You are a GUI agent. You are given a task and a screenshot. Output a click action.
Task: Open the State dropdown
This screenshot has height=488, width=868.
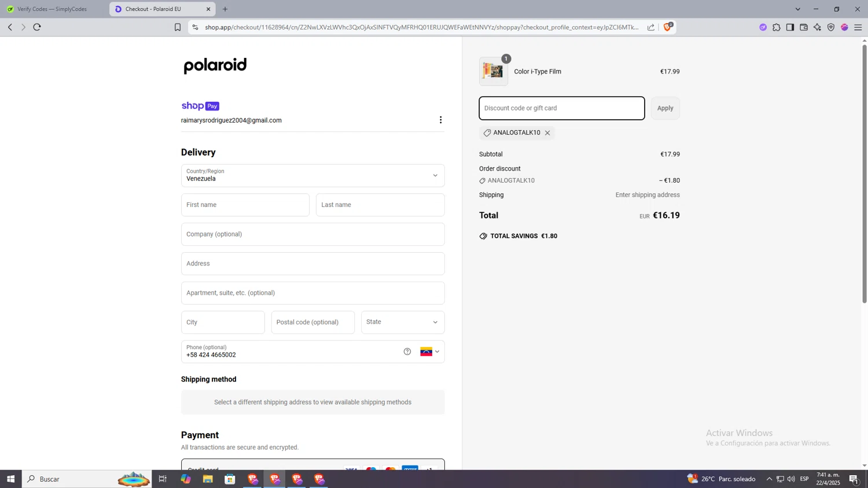point(403,322)
